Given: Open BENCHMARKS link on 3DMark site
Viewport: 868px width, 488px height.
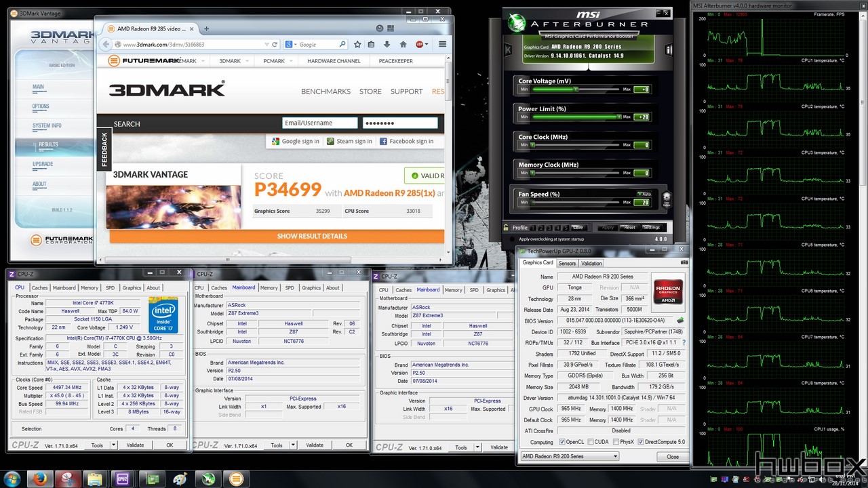Looking at the screenshot, I should pos(325,91).
